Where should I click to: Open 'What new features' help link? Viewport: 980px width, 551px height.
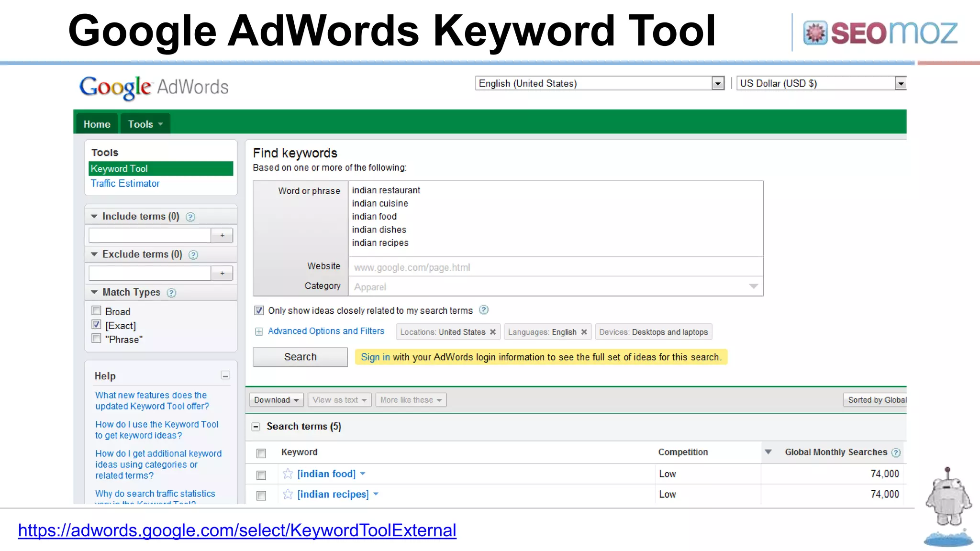click(x=152, y=401)
